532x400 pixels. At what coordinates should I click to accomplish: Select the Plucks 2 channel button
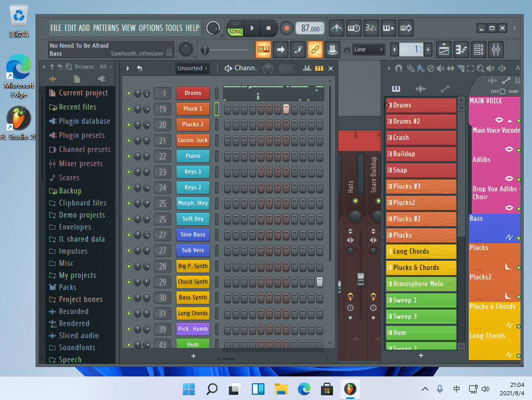(193, 125)
